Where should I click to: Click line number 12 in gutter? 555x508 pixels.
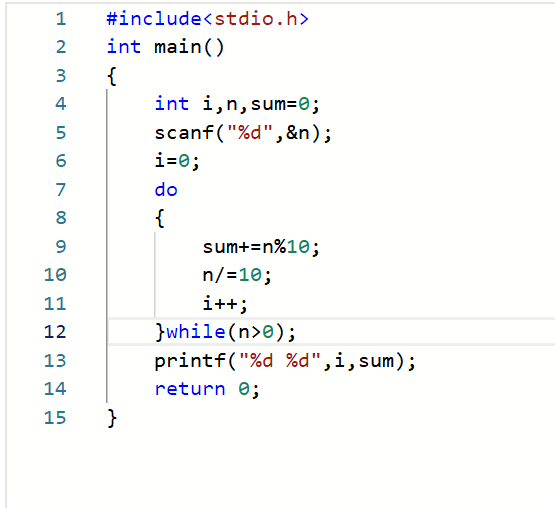click(x=55, y=332)
